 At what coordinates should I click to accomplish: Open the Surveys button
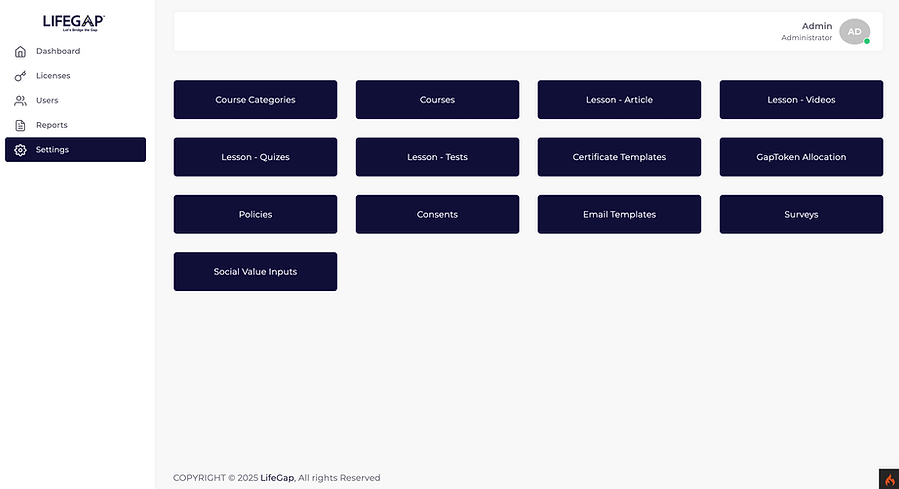(x=801, y=214)
